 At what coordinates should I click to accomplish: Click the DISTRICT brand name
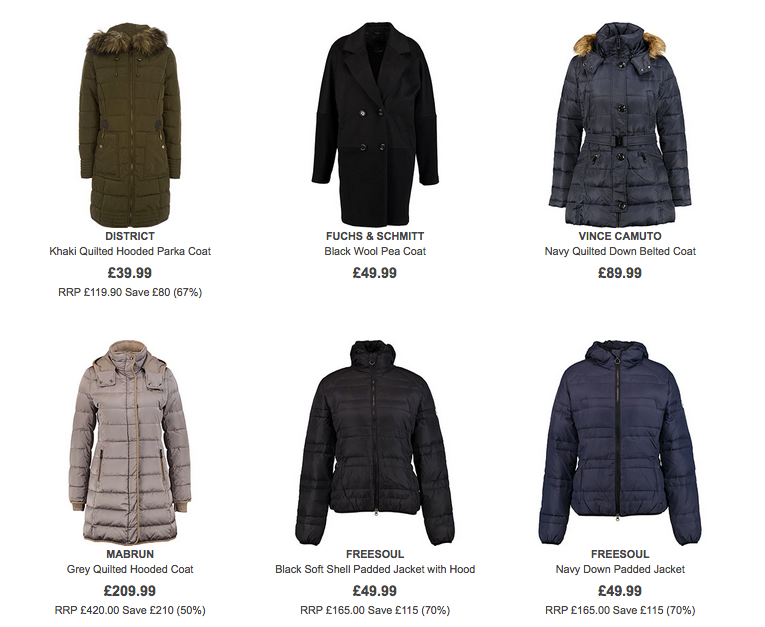[x=130, y=236]
